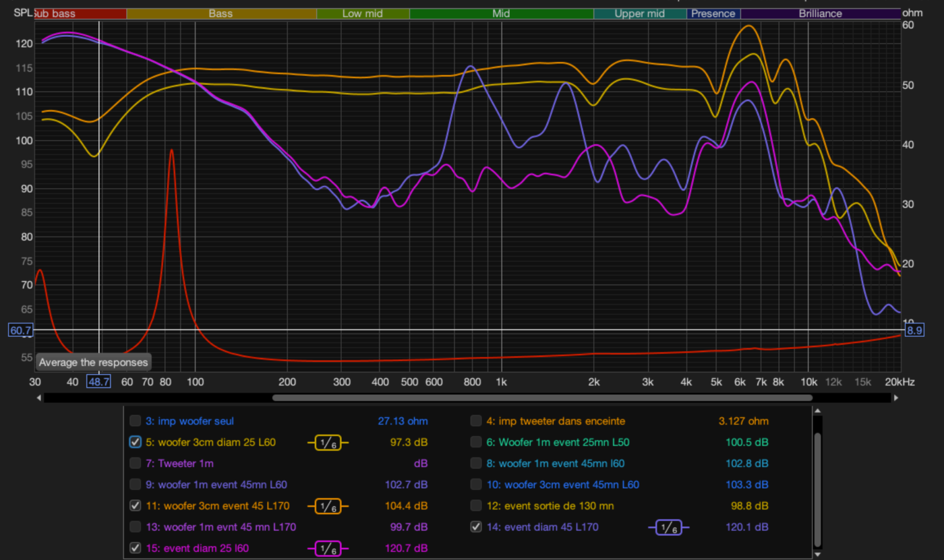Click the 8.9 ohm cursor value box
Viewport: 944px width, 560px height.
click(x=914, y=330)
